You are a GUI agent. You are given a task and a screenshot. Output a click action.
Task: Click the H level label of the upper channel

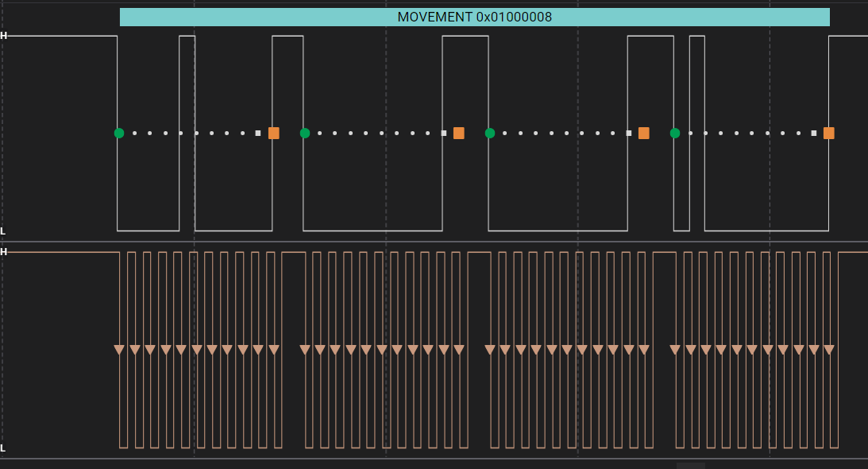point(3,36)
